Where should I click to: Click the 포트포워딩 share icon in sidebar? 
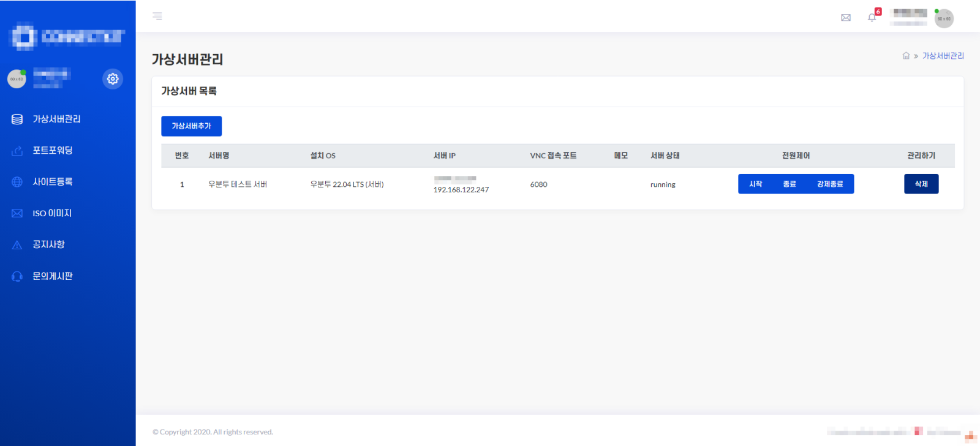click(17, 151)
